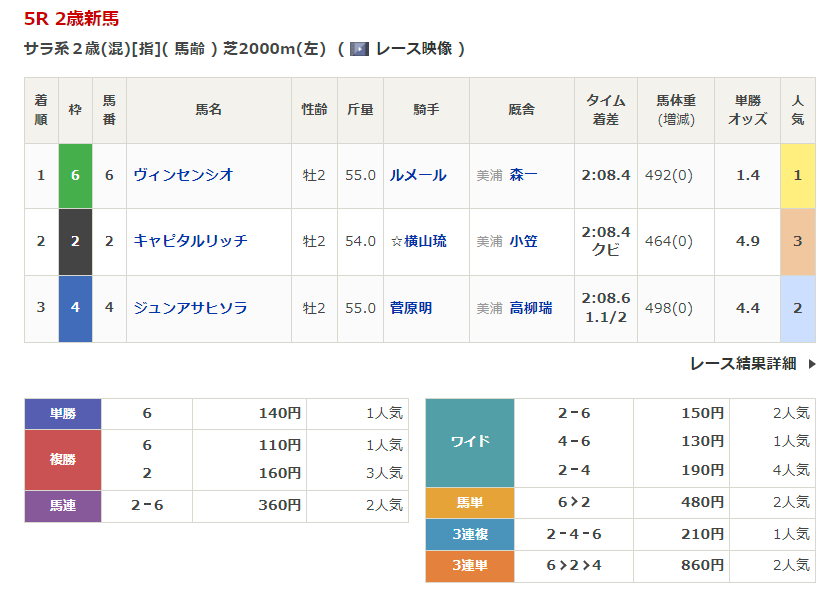Open horse ヴィンセンシオ profile
Viewport: 837px width, 593px height.
(183, 175)
